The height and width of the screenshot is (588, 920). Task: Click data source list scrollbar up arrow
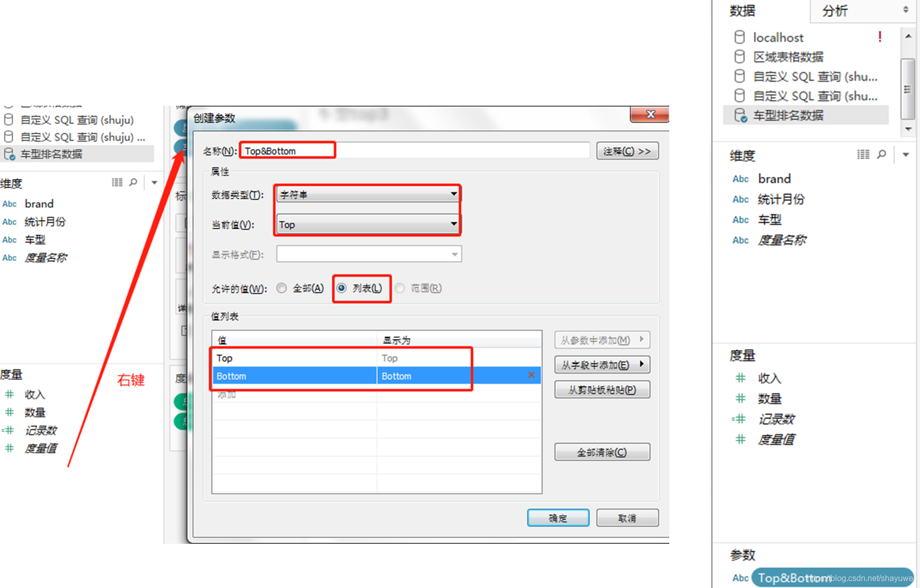click(908, 36)
